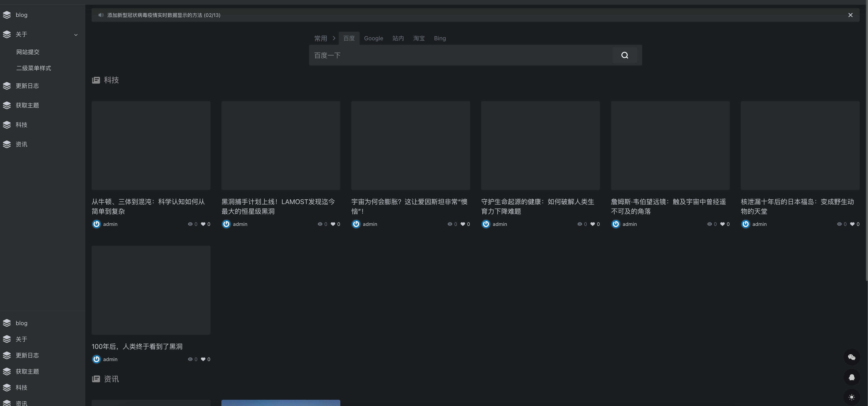Collapse the 关于 sidebar submenu
Viewport: 868px width, 406px height.
[x=75, y=35]
